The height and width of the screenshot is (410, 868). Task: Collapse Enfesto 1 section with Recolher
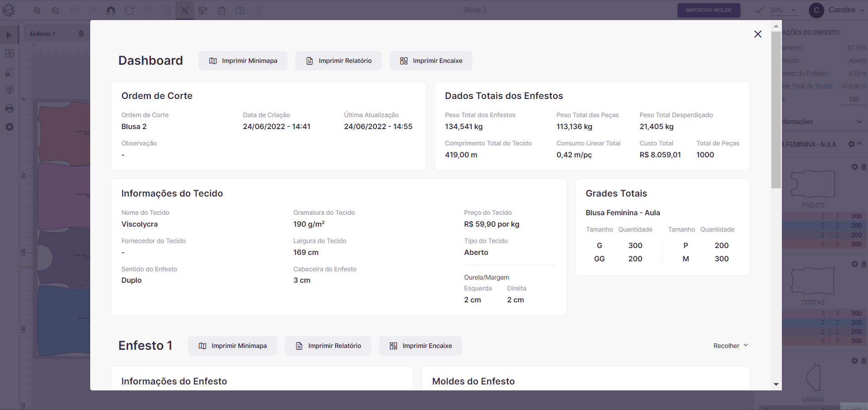pyautogui.click(x=731, y=346)
